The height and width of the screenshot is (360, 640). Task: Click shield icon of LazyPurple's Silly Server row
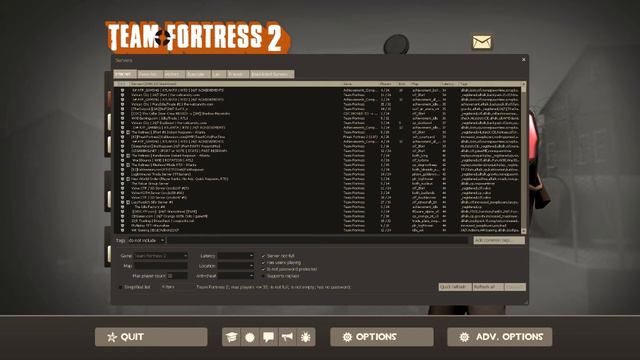click(x=122, y=202)
